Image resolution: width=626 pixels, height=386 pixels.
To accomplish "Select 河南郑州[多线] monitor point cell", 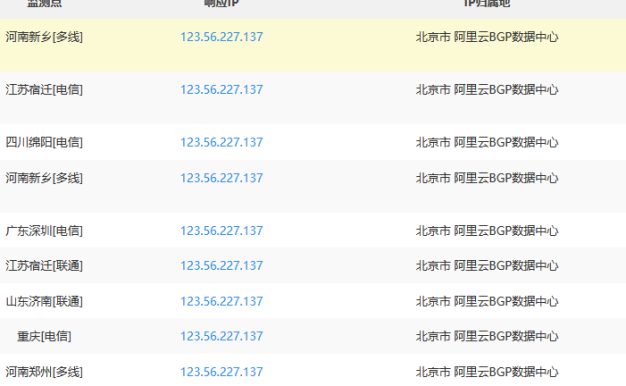I will tap(44, 372).
